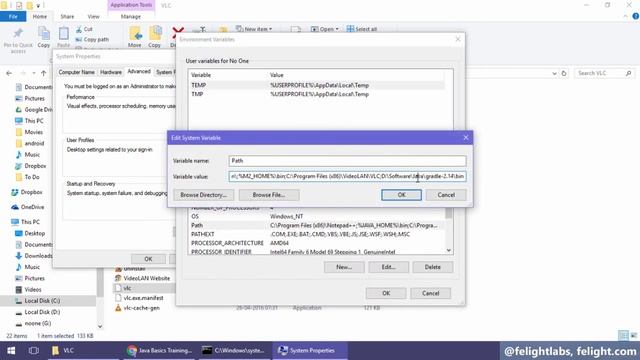Click the Copy path ribbon command
Image resolution: width=640 pixels, height=360 pixels.
click(92, 39)
